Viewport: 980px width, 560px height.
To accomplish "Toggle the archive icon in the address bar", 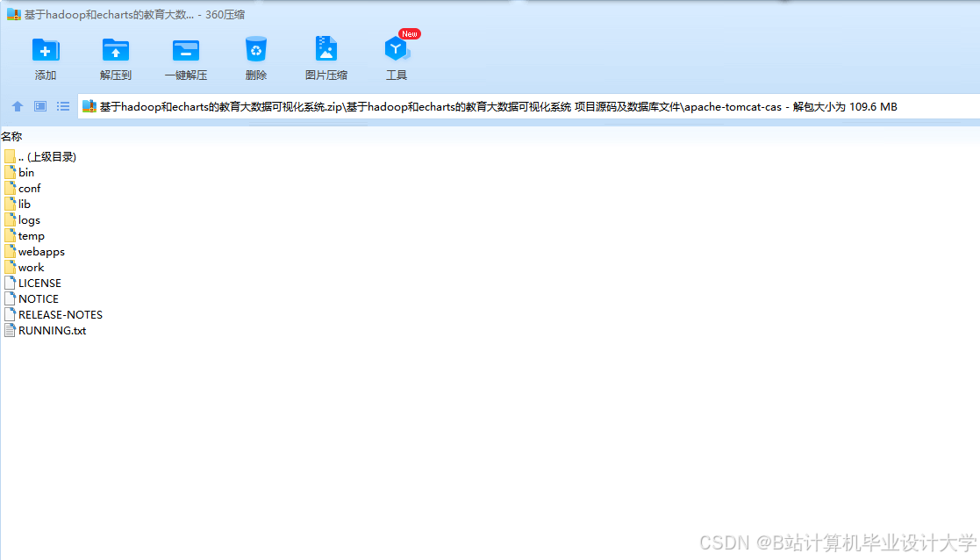I will (89, 105).
